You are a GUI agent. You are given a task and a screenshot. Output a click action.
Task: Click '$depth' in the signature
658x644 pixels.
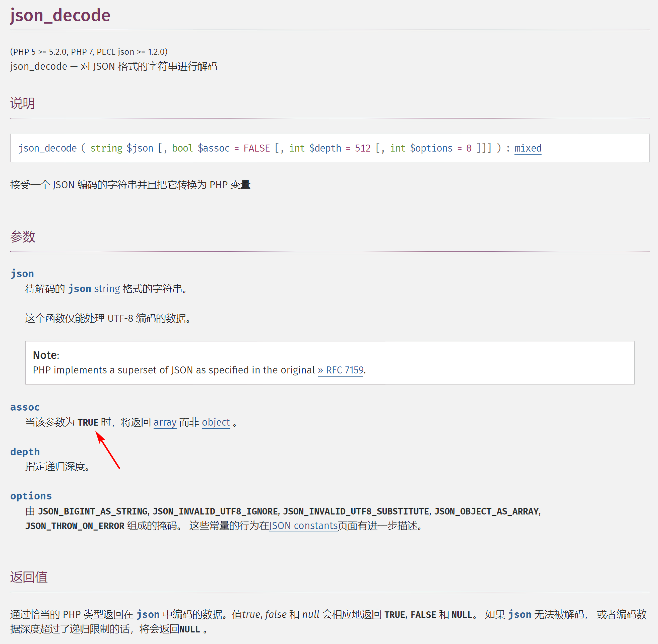tap(325, 148)
